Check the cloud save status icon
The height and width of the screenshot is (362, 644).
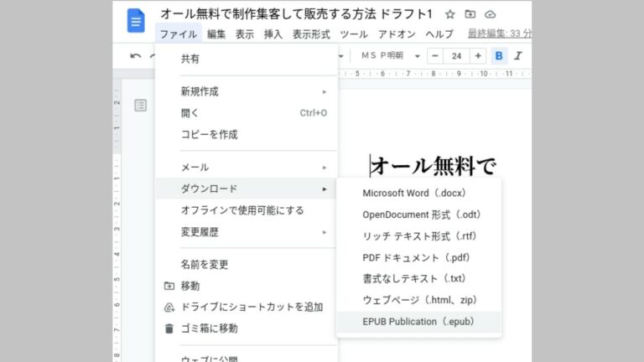[x=490, y=14]
